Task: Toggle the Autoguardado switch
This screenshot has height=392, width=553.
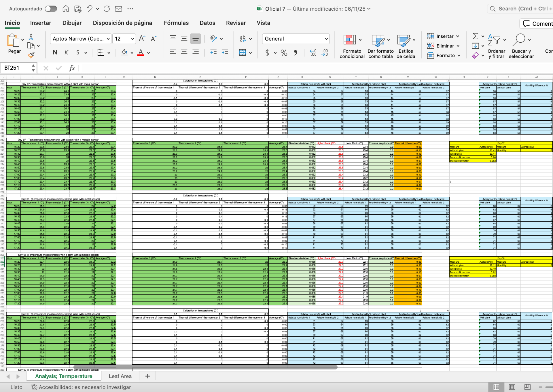Action: pos(51,9)
